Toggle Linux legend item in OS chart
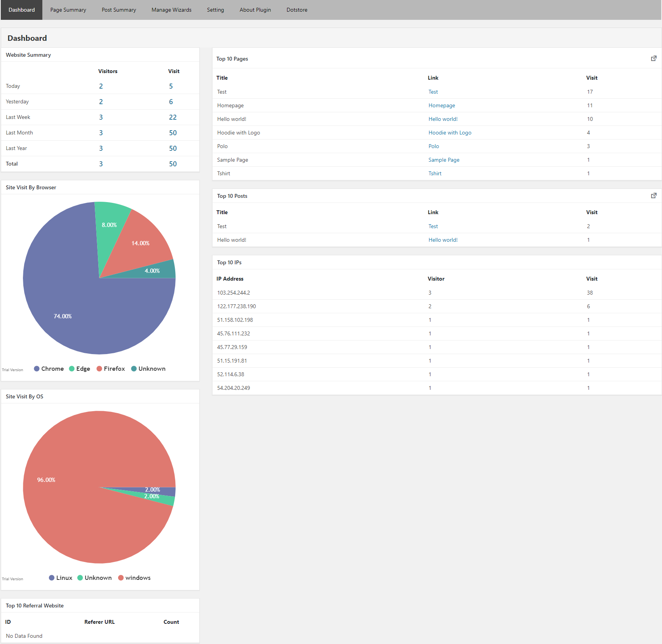662x644 pixels. pyautogui.click(x=61, y=578)
